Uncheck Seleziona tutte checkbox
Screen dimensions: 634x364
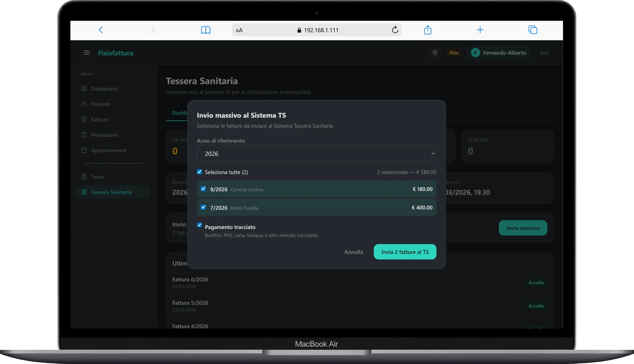[199, 172]
